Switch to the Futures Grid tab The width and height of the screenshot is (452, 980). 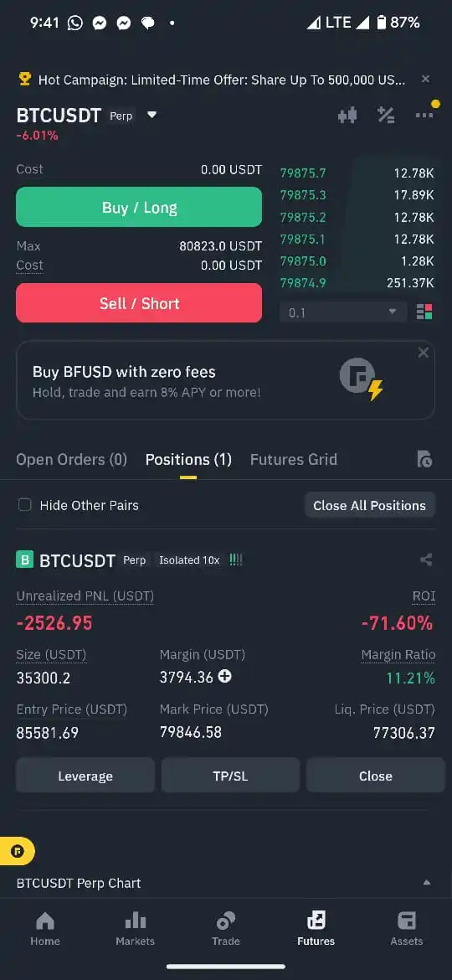click(294, 459)
